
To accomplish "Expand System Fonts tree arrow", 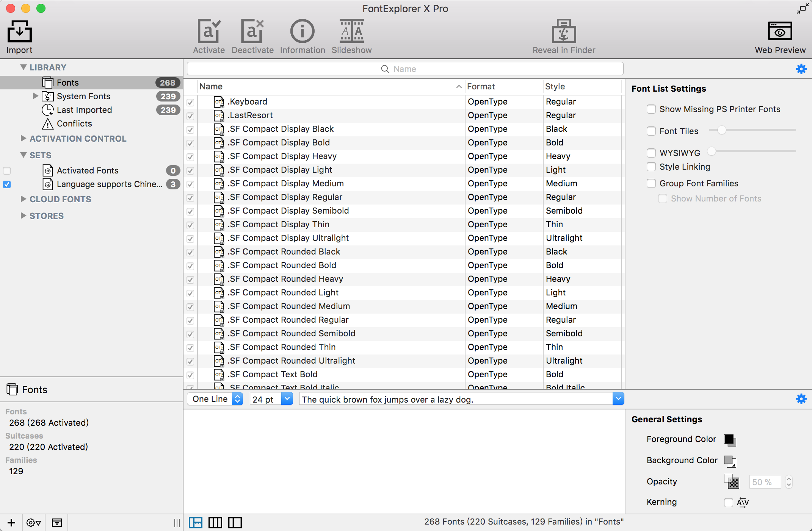I will pos(35,96).
